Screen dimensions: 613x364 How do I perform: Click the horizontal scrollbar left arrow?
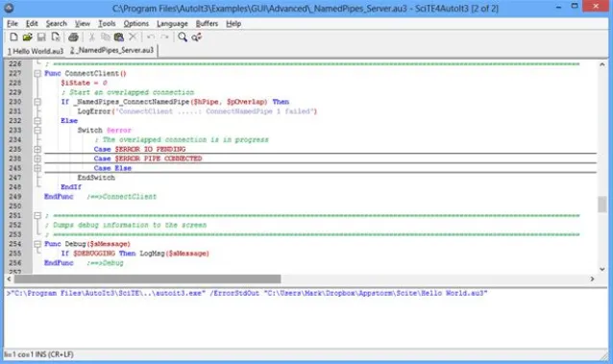tap(9, 279)
